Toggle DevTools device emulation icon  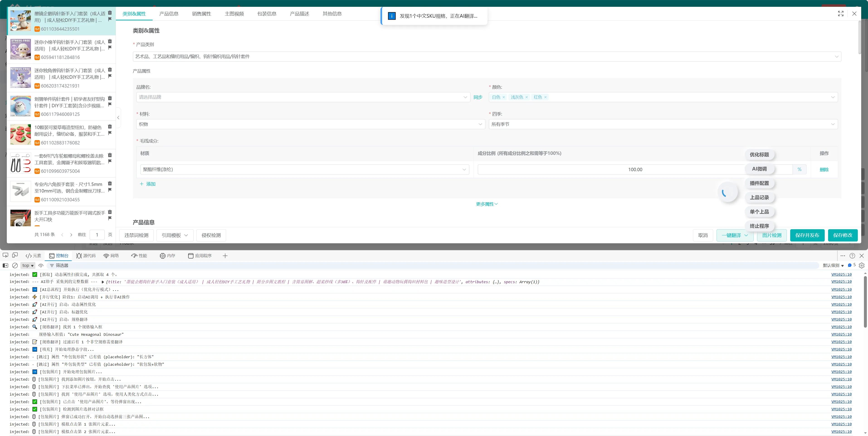pyautogui.click(x=15, y=255)
